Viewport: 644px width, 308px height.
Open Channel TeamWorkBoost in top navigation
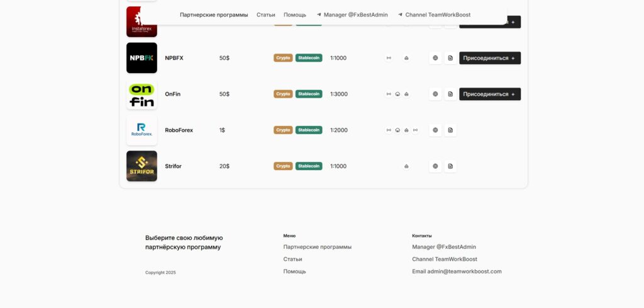click(x=438, y=15)
